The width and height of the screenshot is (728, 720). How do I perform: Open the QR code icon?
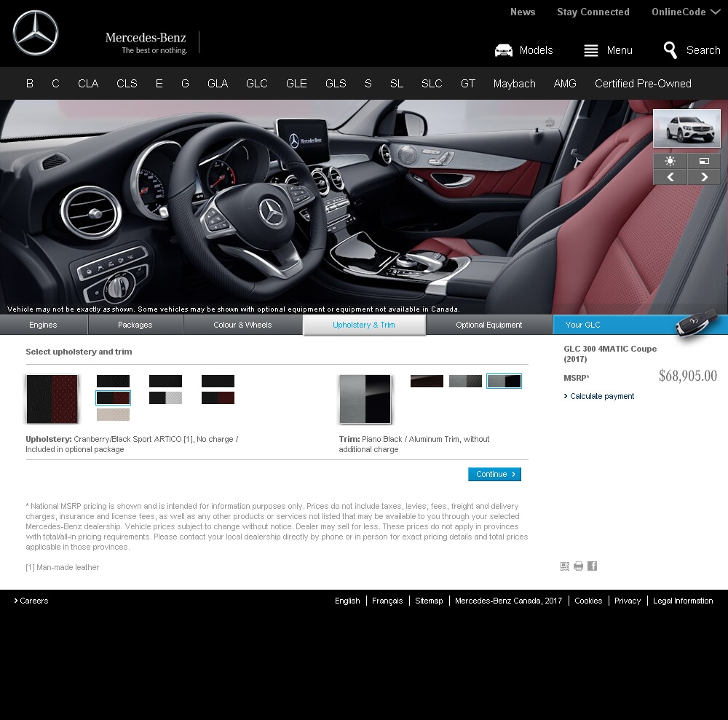point(565,566)
